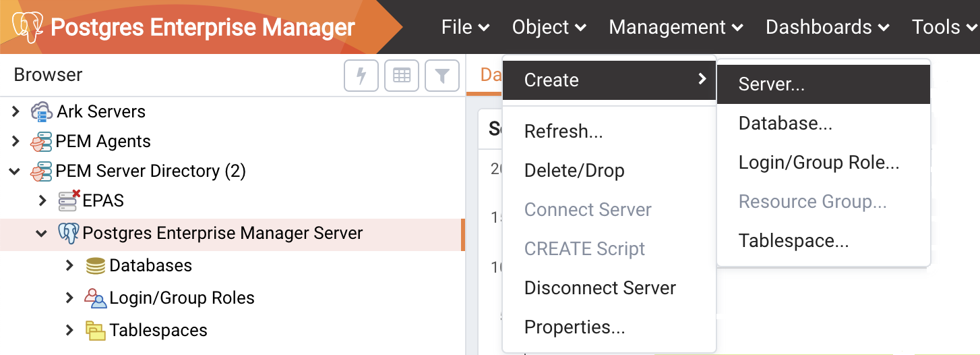This screenshot has width=980, height=355.
Task: Select Ark Servers tree item
Action: pyautogui.click(x=101, y=111)
